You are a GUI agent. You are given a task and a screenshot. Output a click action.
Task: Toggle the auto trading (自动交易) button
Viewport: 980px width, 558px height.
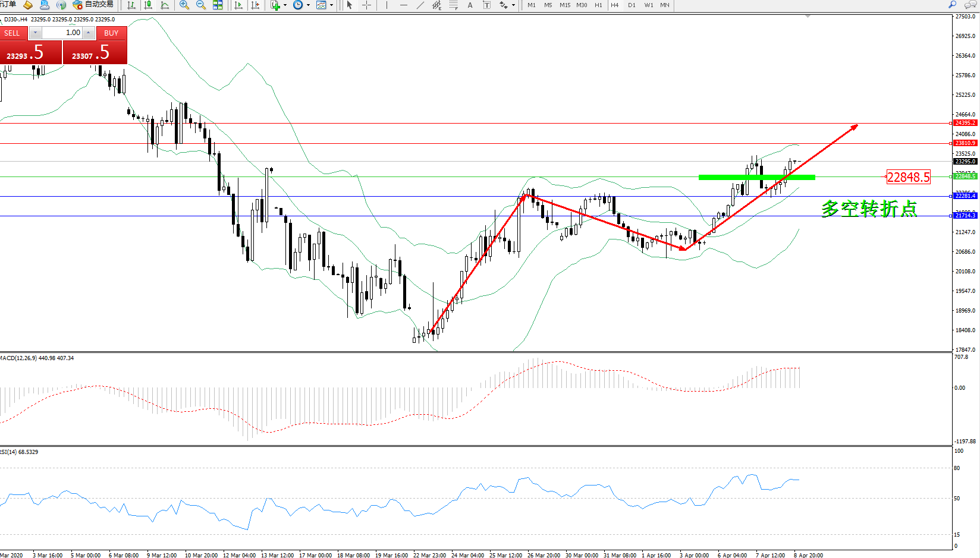click(93, 5)
